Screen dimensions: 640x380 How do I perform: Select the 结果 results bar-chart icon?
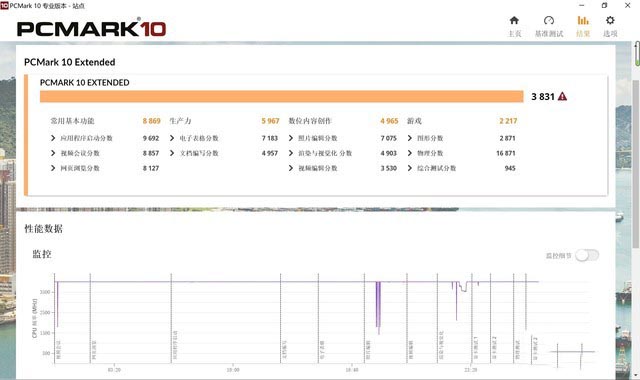[583, 20]
